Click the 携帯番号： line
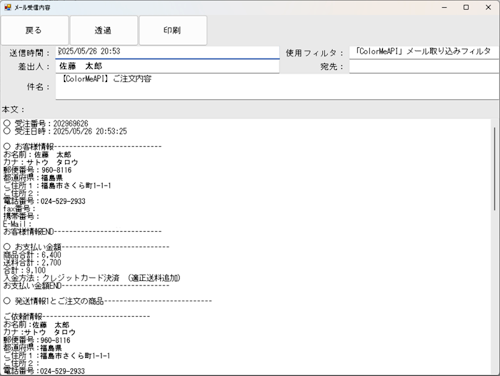Image resolution: width=500 pixels, height=376 pixels. 21,216
